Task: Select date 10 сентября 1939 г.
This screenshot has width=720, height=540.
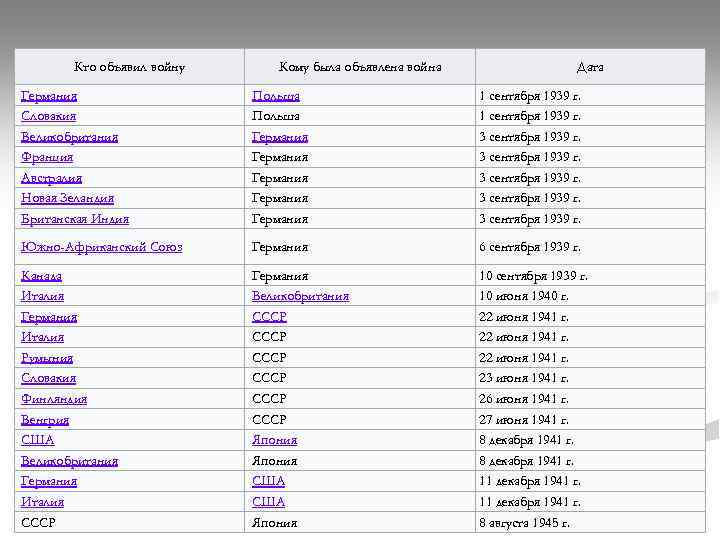Action: tap(534, 276)
